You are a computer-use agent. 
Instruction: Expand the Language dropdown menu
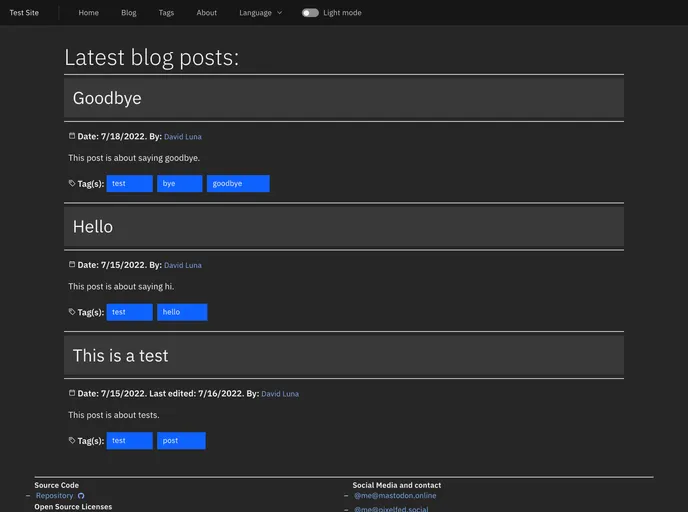coord(260,13)
